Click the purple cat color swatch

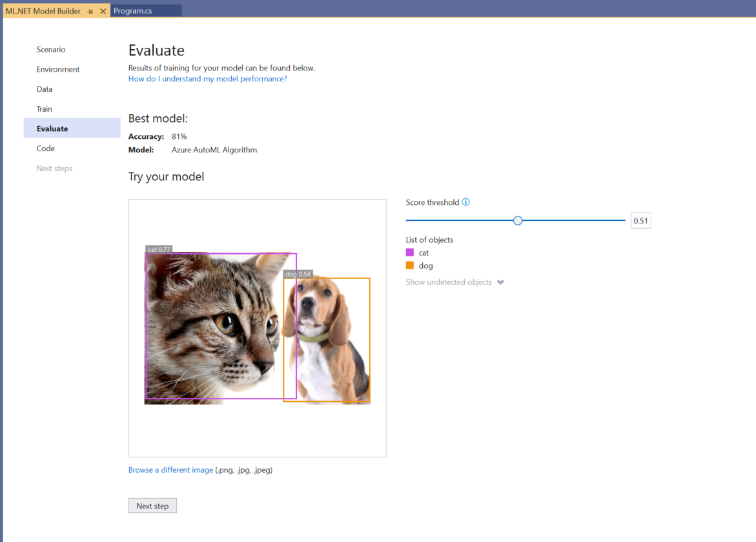pos(410,253)
